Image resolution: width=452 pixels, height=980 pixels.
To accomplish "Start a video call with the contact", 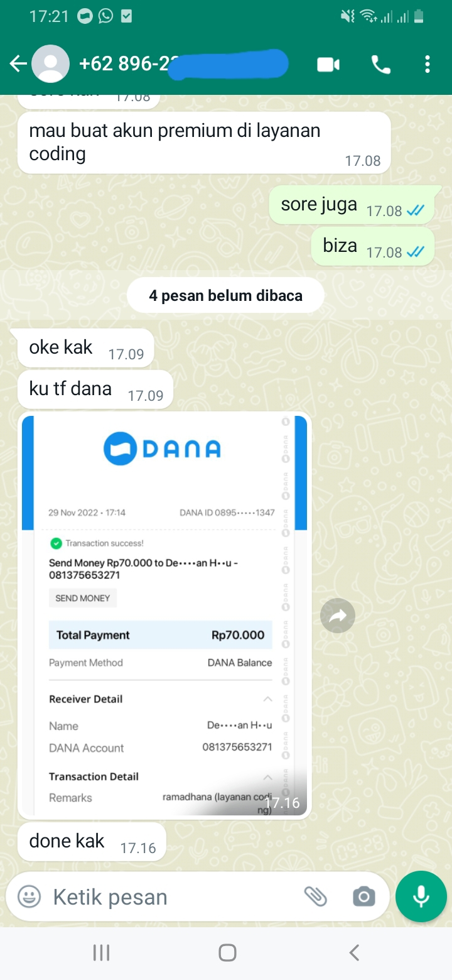I will [328, 64].
